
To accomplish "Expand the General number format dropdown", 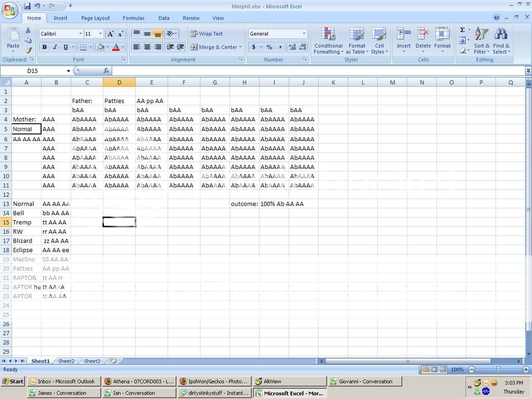I will coord(304,34).
